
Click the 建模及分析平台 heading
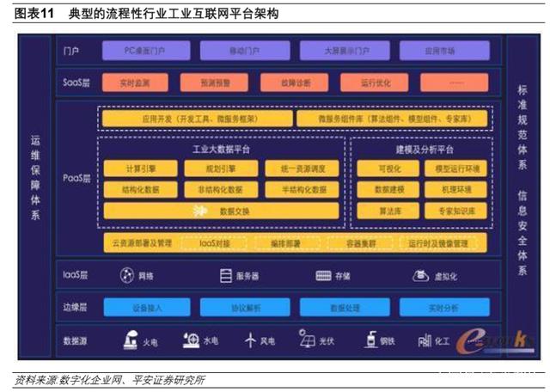tap(425, 150)
